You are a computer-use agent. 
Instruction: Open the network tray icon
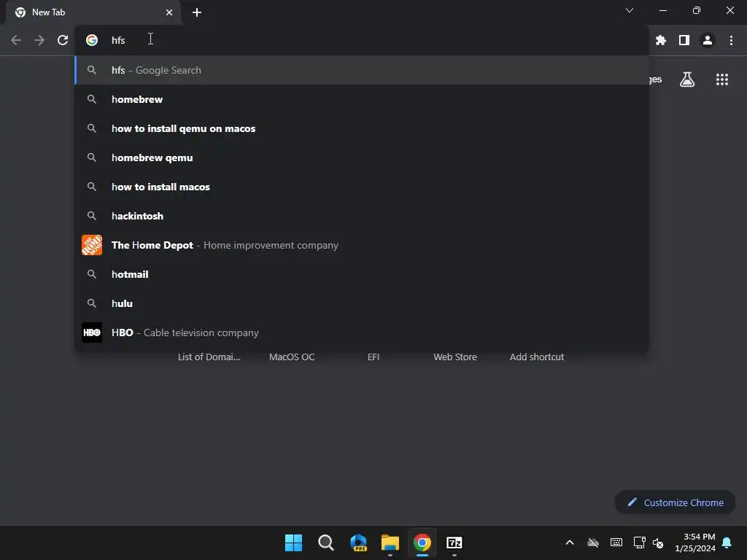pos(639,542)
